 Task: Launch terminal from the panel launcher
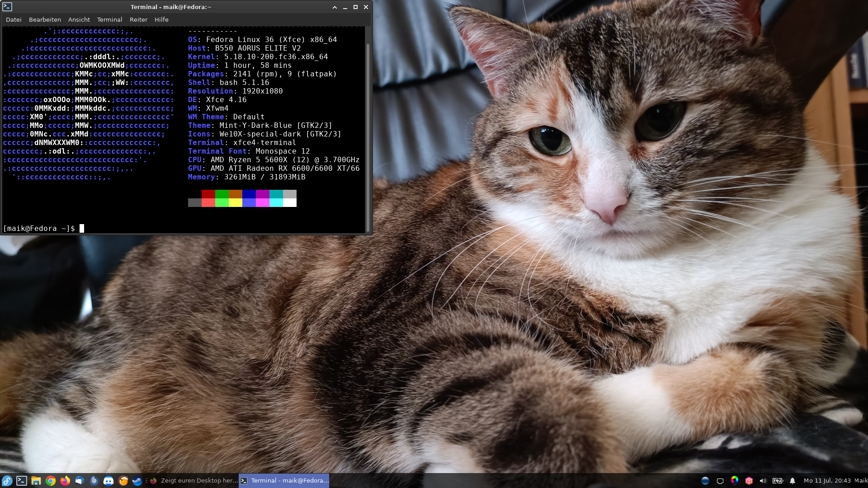click(21, 481)
